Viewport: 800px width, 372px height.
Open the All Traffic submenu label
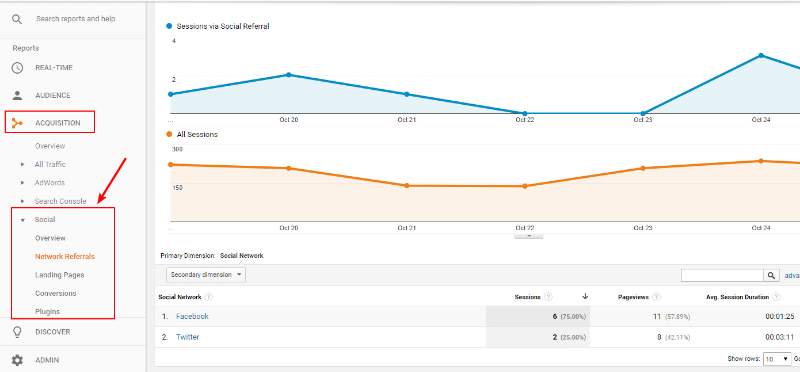coord(50,164)
